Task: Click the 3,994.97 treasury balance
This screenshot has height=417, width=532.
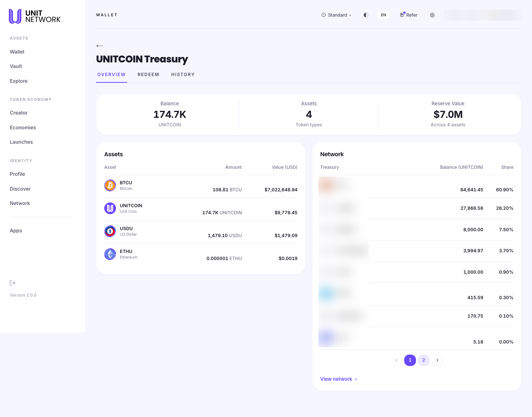Action: tap(473, 251)
